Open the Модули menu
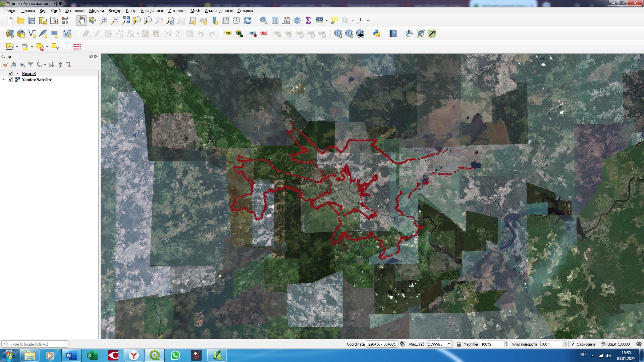Image resolution: width=644 pixels, height=362 pixels. (x=96, y=11)
